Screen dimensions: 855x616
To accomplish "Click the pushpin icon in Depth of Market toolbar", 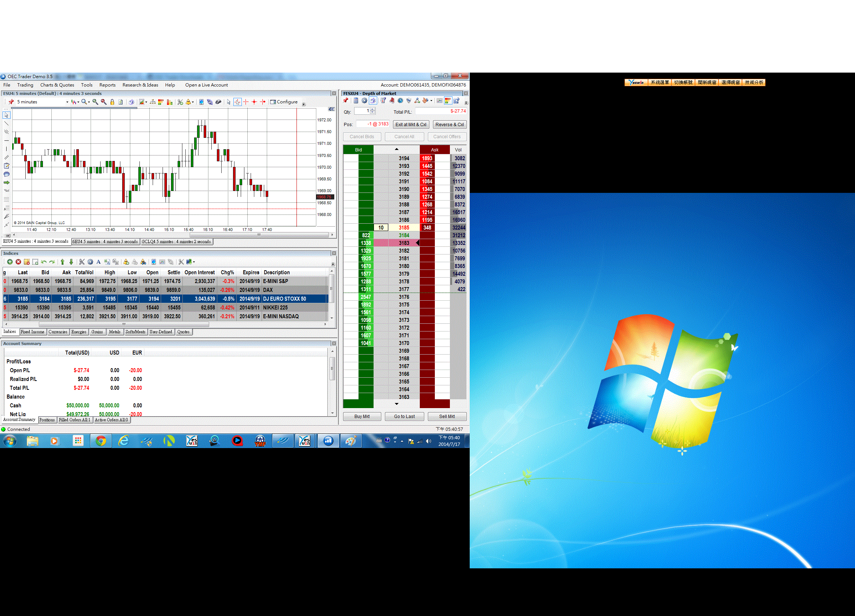I will 346,100.
